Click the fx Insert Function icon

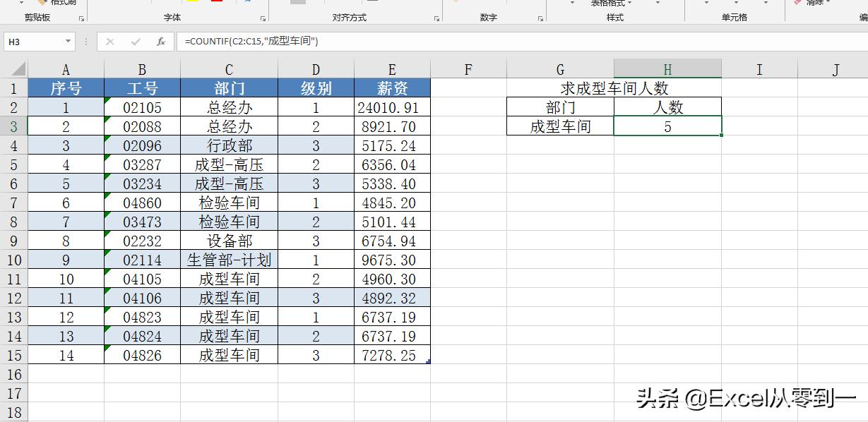pos(160,41)
